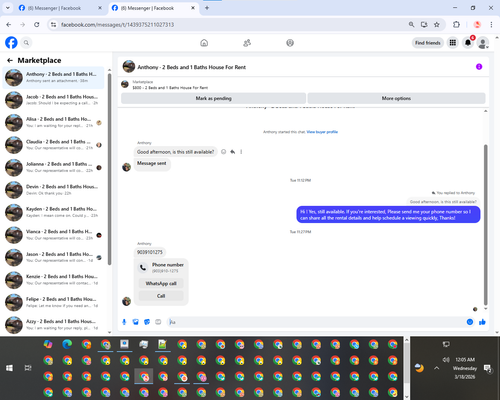Open the Facebook menu grid icon

[x=453, y=43]
